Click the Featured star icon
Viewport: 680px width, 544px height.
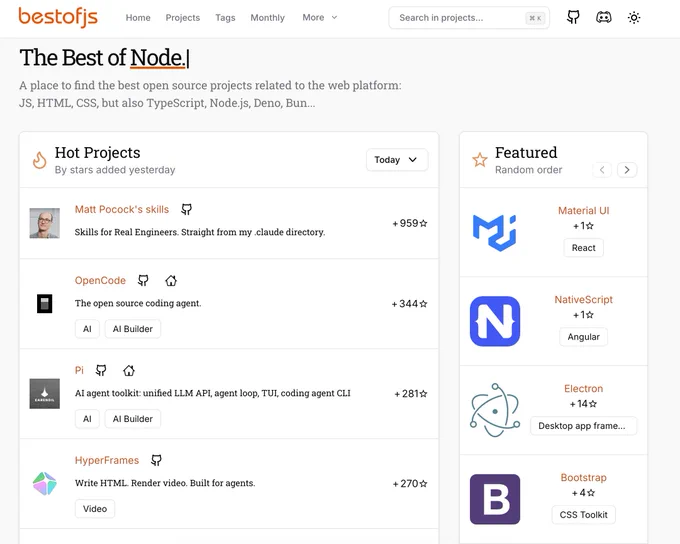coord(480,160)
